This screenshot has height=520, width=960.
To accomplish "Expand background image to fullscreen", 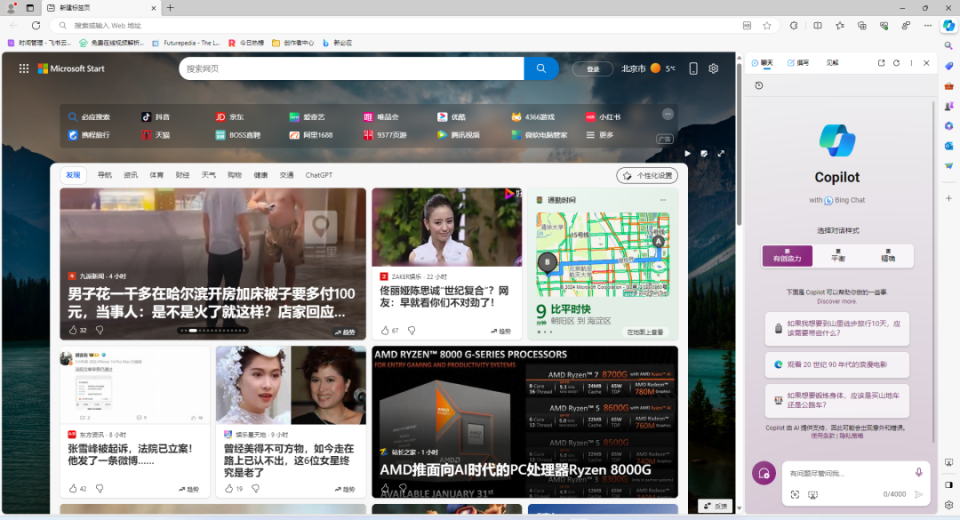I will [x=721, y=154].
